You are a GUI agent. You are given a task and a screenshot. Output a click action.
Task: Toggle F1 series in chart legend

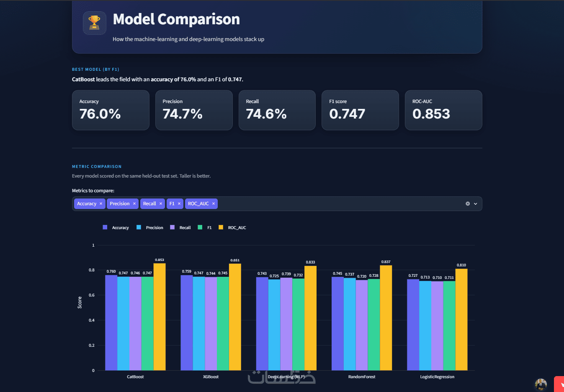pyautogui.click(x=205, y=227)
